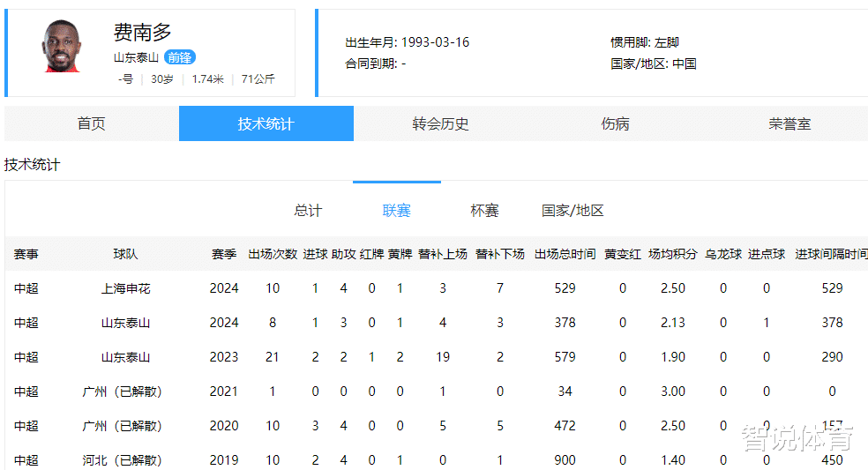Click the 378 total minutes value
Image resolution: width=868 pixels, height=470 pixels.
565,323
